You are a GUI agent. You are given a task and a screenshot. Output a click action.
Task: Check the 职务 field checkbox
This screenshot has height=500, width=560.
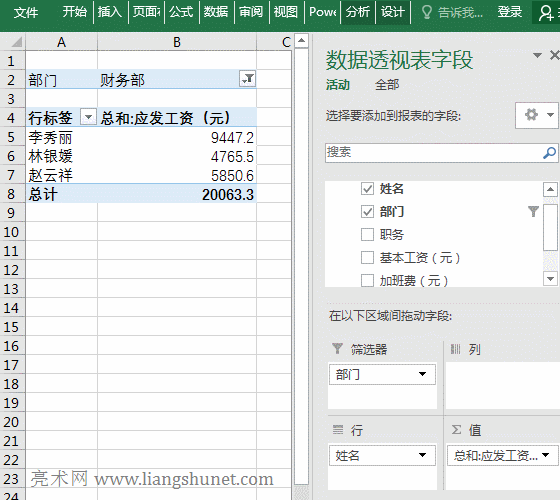coord(367,235)
